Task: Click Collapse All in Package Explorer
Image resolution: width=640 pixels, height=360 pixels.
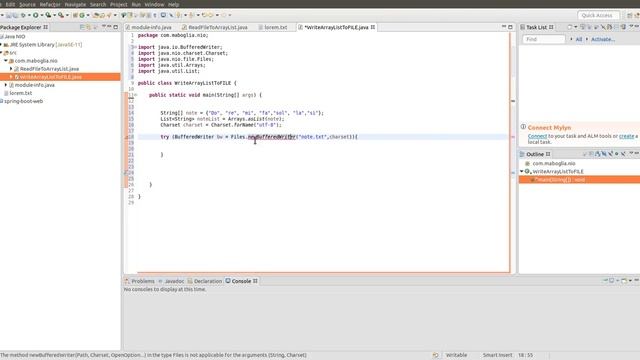Action: pyautogui.click(x=82, y=27)
